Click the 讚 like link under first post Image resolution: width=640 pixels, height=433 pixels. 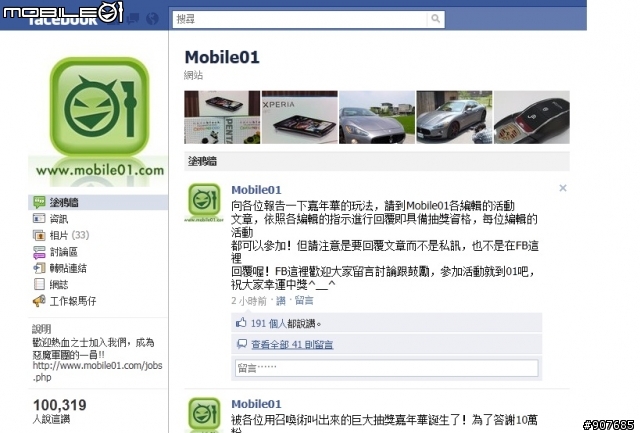pos(281,301)
